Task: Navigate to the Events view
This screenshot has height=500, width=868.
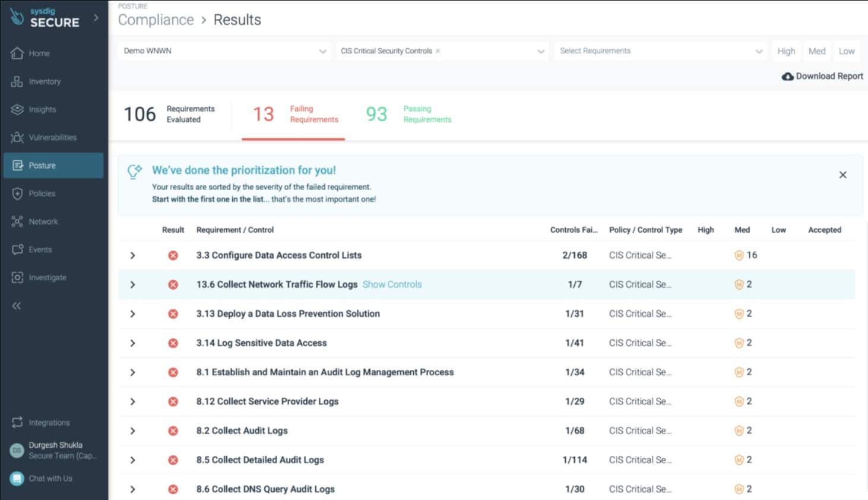Action: (x=40, y=249)
